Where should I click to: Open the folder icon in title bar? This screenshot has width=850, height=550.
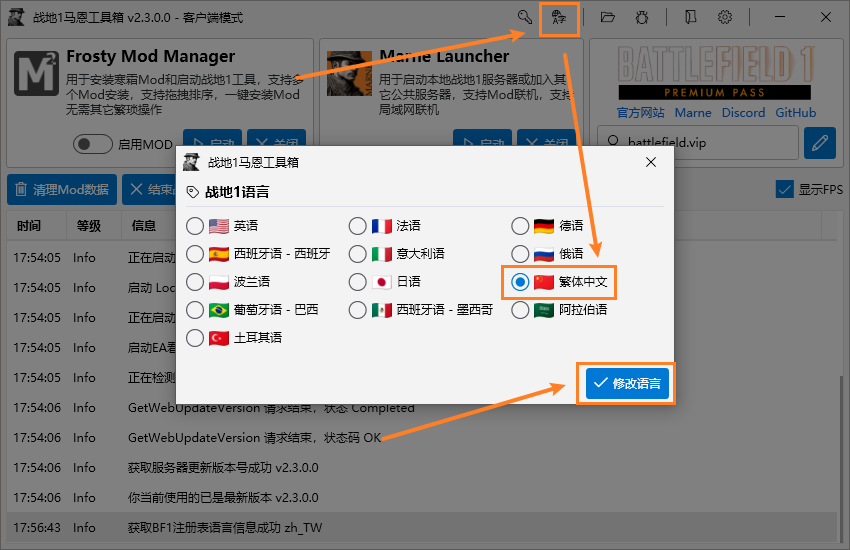[607, 17]
